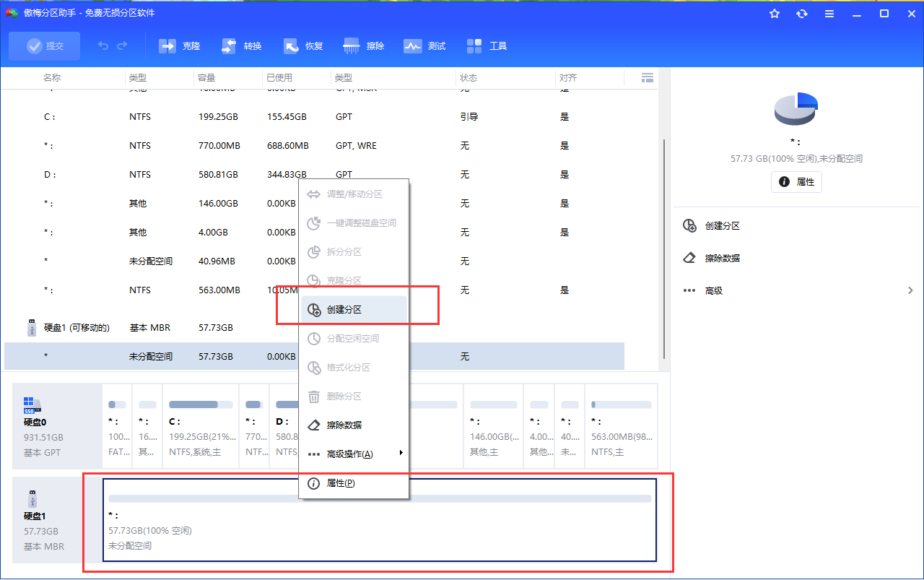This screenshot has height=580, width=924.
Task: Click the star favorite icon in title bar
Action: [x=775, y=14]
